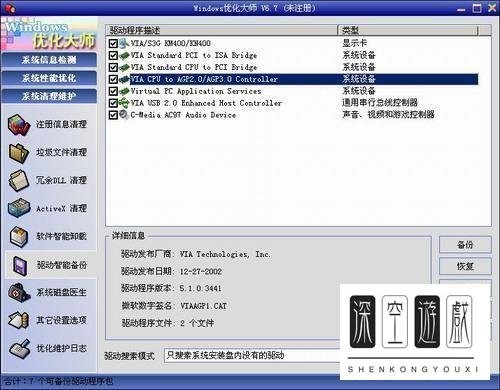Select the Virtual PC Application Services row text

tap(196, 91)
